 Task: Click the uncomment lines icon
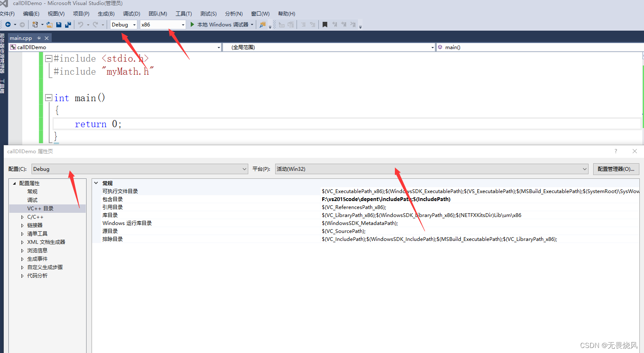(313, 25)
